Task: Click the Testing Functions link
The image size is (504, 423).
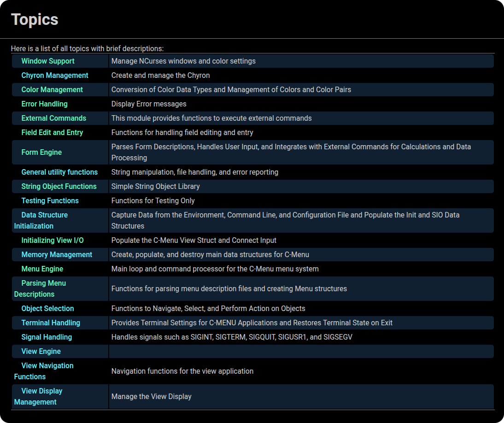Action: click(50, 200)
